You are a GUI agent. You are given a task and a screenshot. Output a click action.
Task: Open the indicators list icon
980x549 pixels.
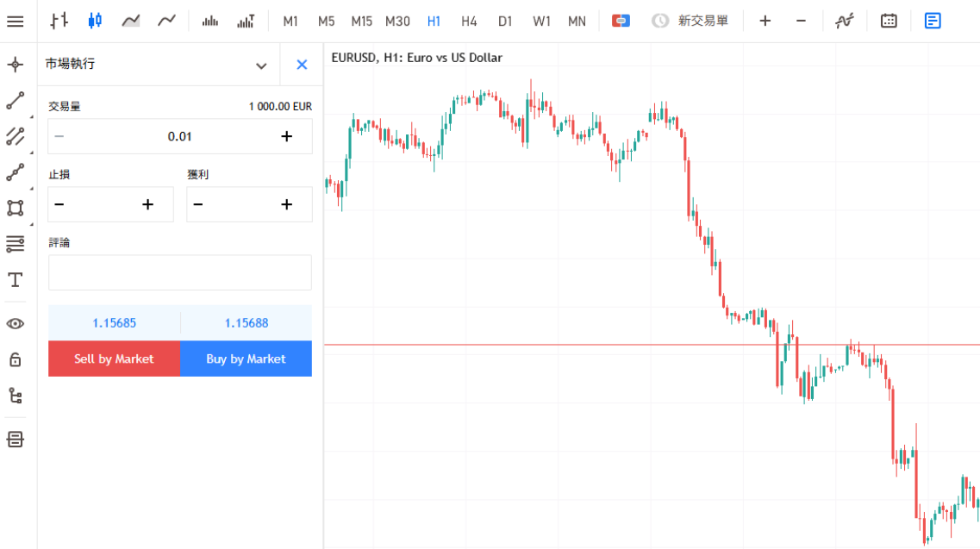click(845, 21)
